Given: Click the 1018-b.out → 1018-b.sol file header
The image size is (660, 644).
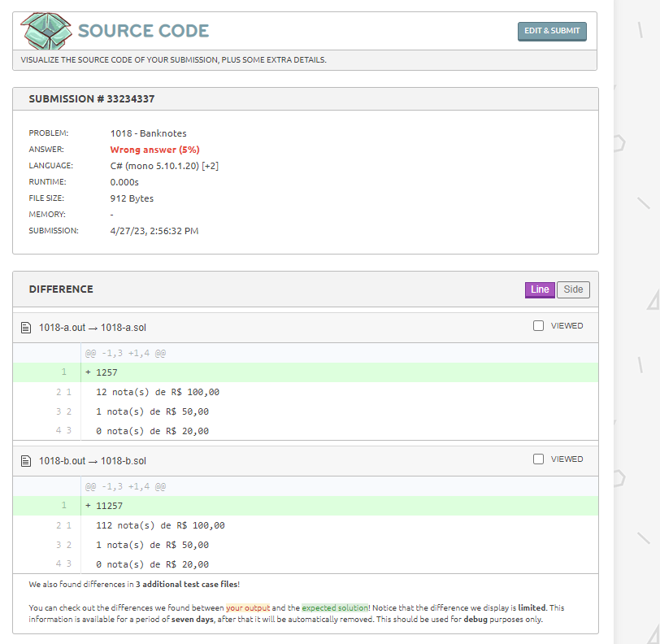Looking at the screenshot, I should [x=93, y=461].
